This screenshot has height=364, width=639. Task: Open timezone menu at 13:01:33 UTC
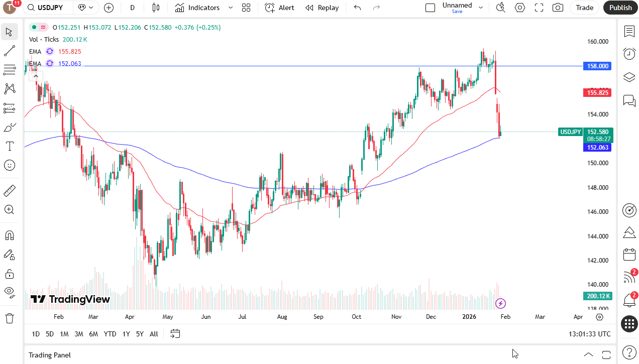pos(590,334)
